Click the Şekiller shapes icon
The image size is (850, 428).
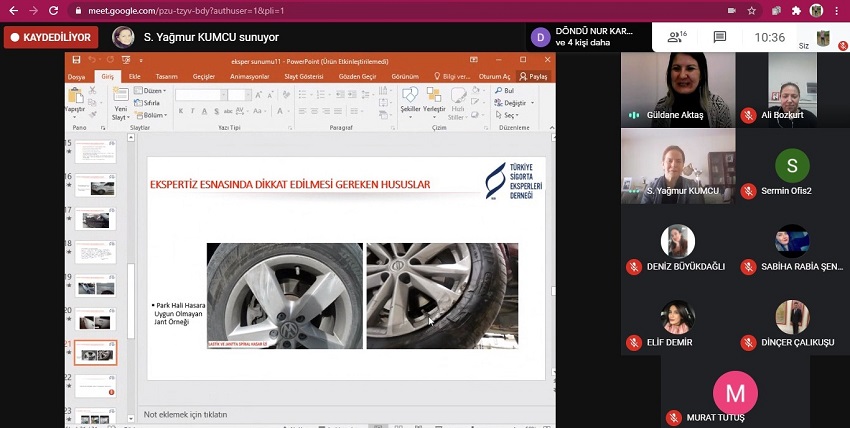(x=410, y=100)
